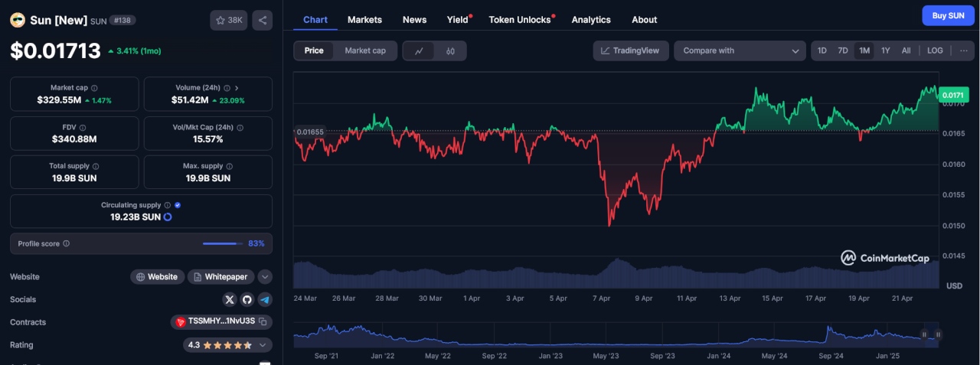The image size is (980, 365).
Task: Open the Analytics tab
Action: click(591, 19)
